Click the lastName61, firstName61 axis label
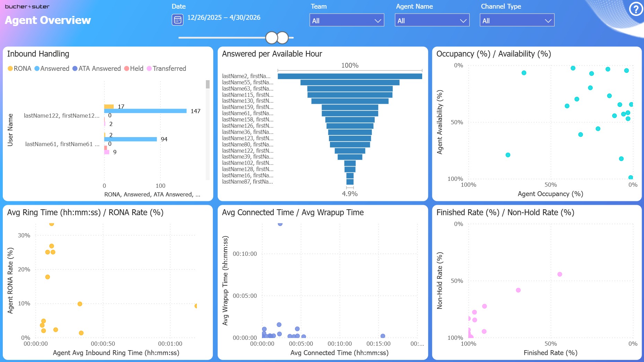 tap(62, 144)
